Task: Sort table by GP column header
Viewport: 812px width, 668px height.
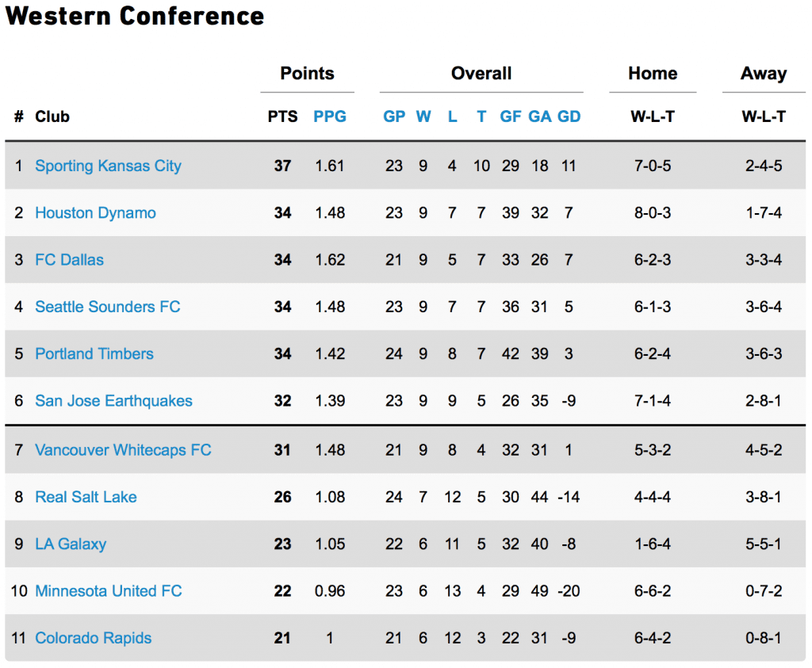Action: 394,116
